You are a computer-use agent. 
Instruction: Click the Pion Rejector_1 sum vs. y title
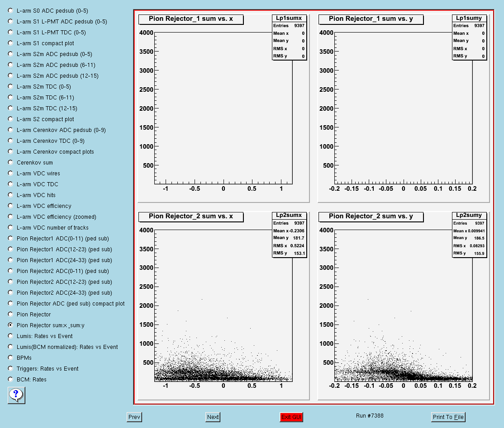371,19
